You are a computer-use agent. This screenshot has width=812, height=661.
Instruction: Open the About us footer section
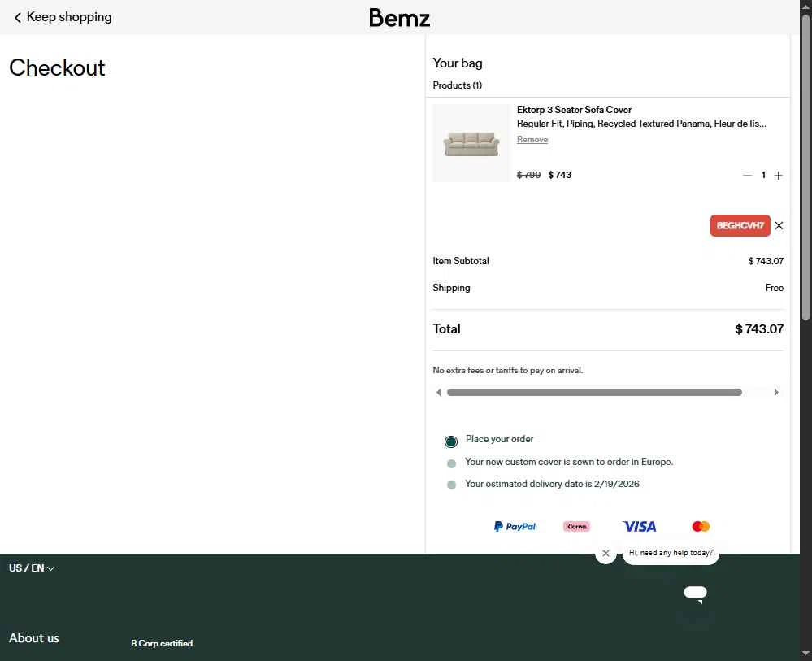pyautogui.click(x=33, y=638)
